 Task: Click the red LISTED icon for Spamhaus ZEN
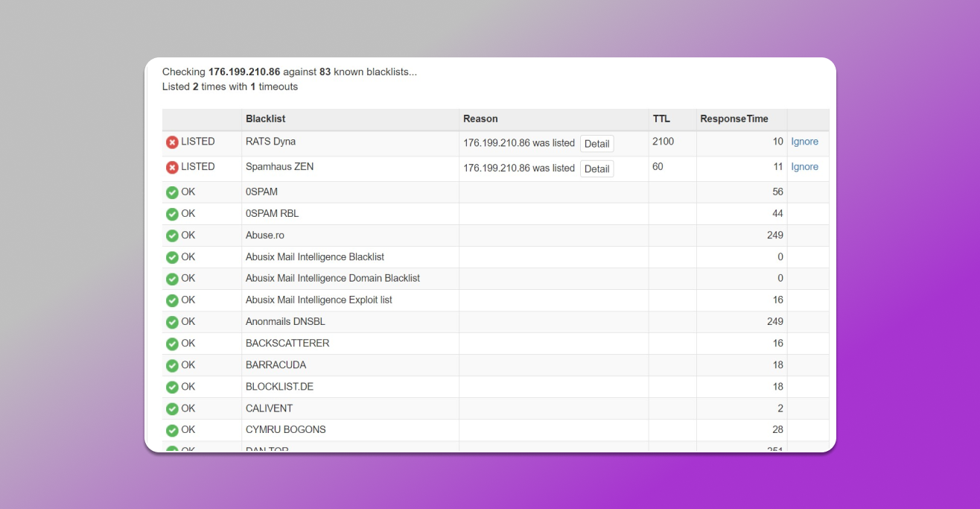click(x=172, y=168)
